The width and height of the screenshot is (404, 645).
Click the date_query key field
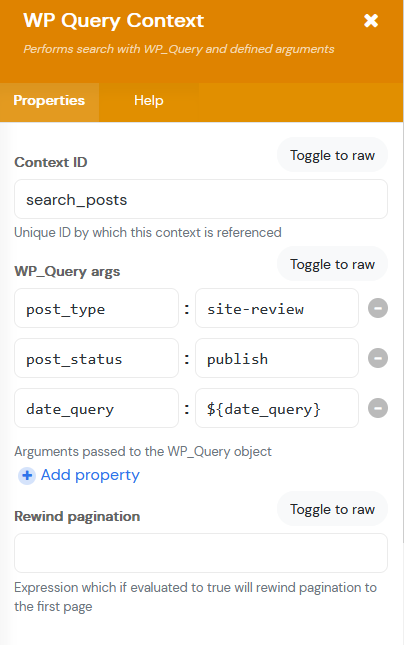point(96,408)
